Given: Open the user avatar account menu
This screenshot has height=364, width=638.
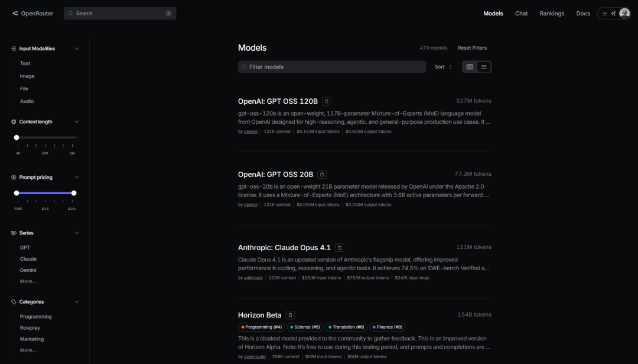Looking at the screenshot, I should click(x=624, y=14).
